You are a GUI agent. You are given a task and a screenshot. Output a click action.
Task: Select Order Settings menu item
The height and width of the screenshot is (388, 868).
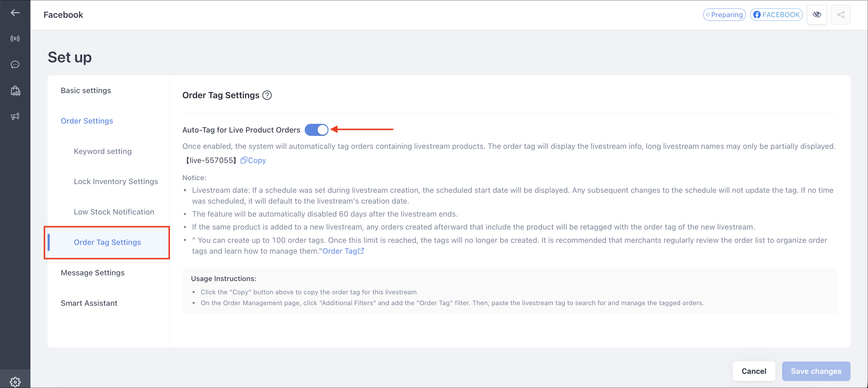point(87,120)
